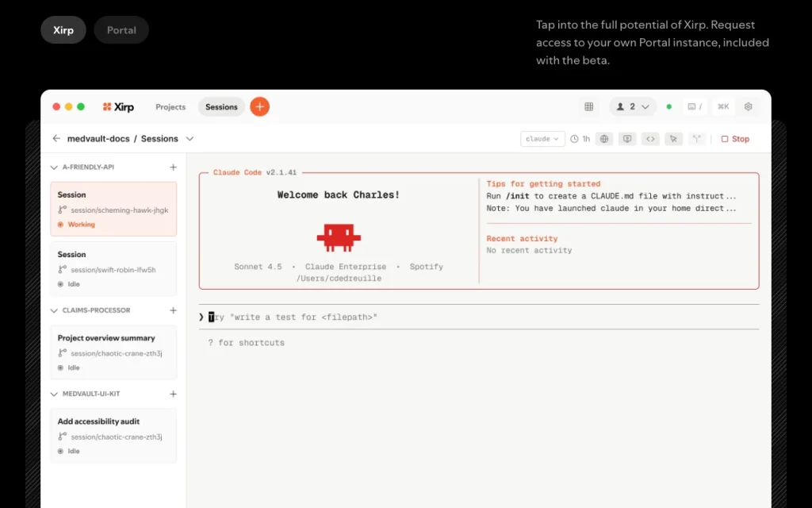Click the "No recent activity" text

click(529, 250)
